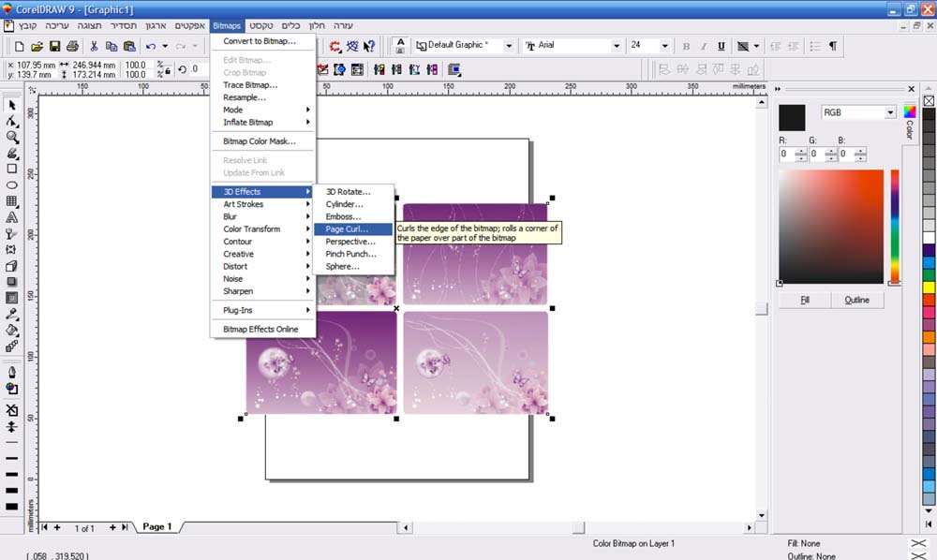This screenshot has width=937, height=560.
Task: Choose Page Curl from 3D Effects submenu
Action: click(x=353, y=229)
